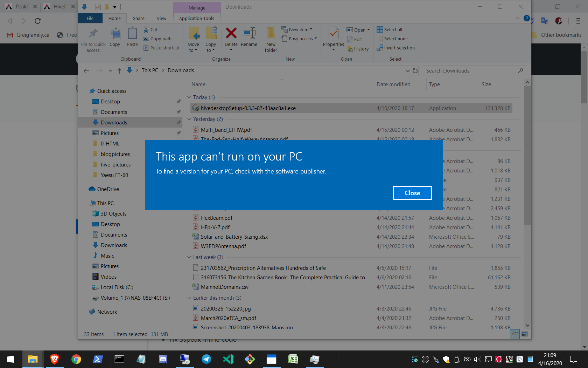Click the Edit command in the Open group
The height and width of the screenshot is (368, 588).
click(355, 39)
